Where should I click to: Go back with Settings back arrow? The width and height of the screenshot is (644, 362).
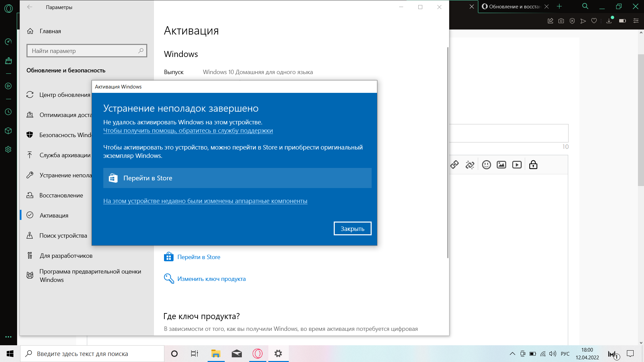(30, 7)
